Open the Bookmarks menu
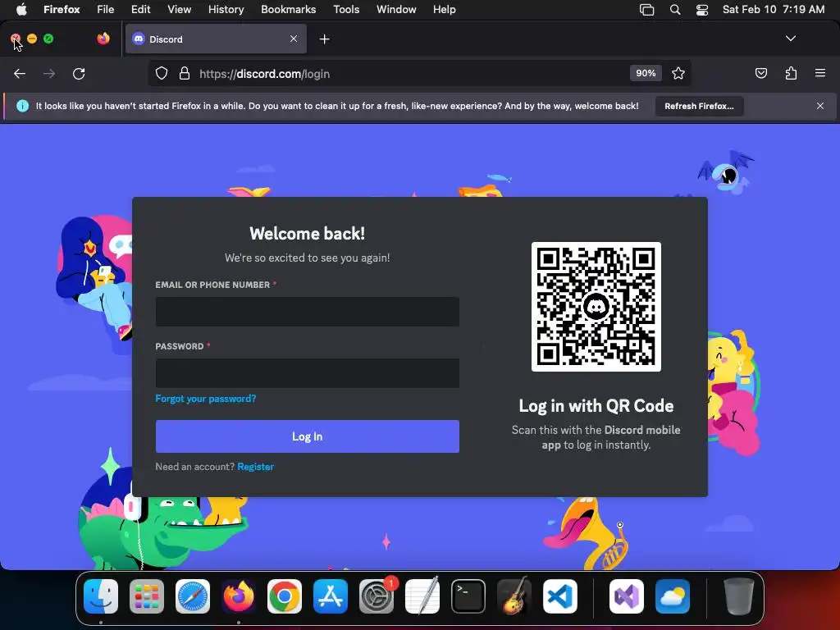The image size is (840, 630). click(x=288, y=9)
